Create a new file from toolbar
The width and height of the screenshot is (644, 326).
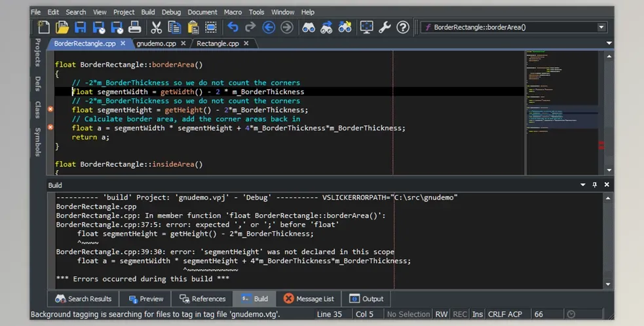[x=43, y=27]
